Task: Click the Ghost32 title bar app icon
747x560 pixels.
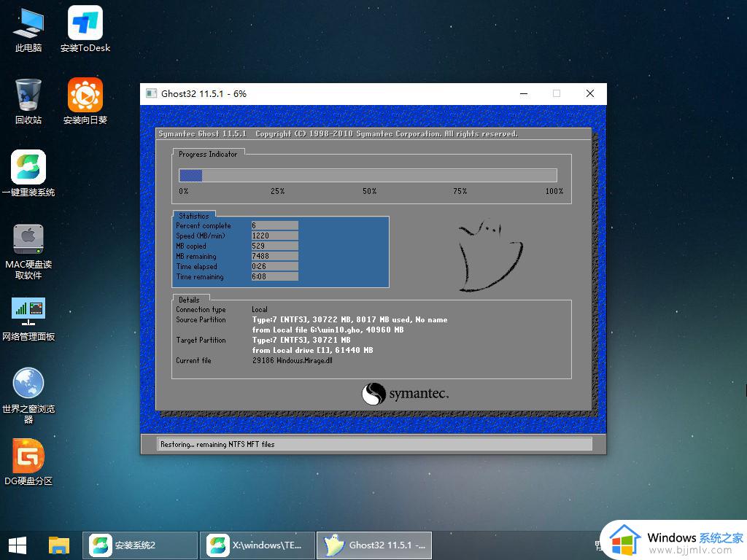Action: coord(152,93)
